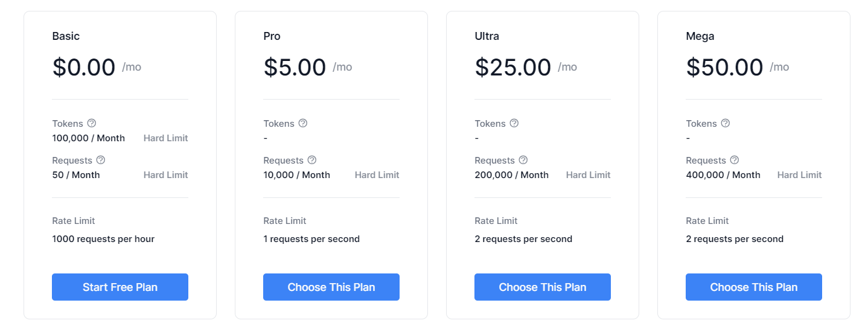Click the Requests help icon in Pro plan
The width and height of the screenshot is (868, 332).
[x=312, y=160]
